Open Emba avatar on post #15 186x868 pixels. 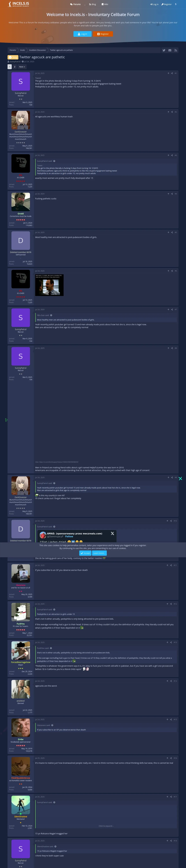click(x=21, y=728)
